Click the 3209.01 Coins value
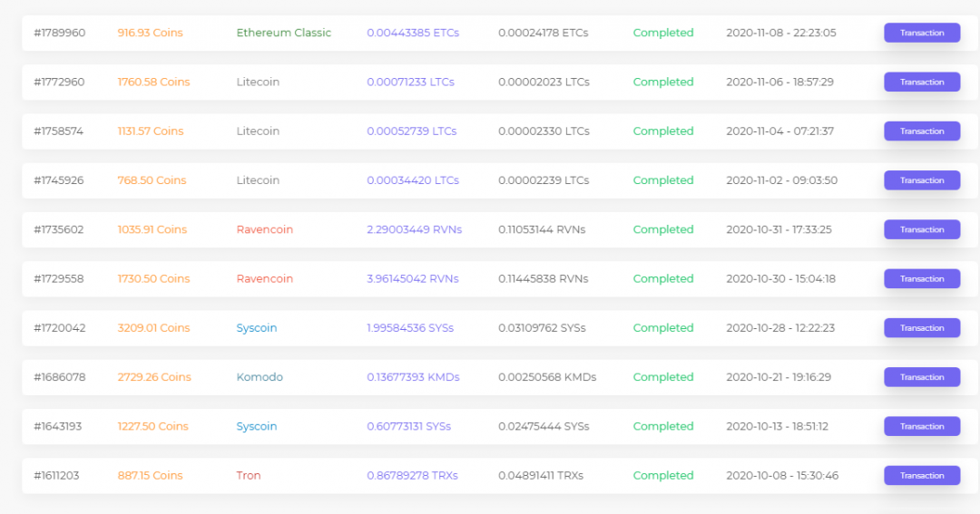 pyautogui.click(x=153, y=328)
